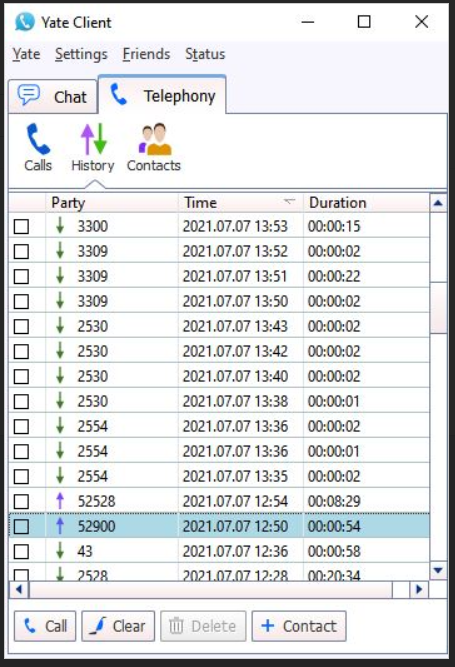455x667 pixels.
Task: Open the Contacts people icon
Action: [x=154, y=139]
